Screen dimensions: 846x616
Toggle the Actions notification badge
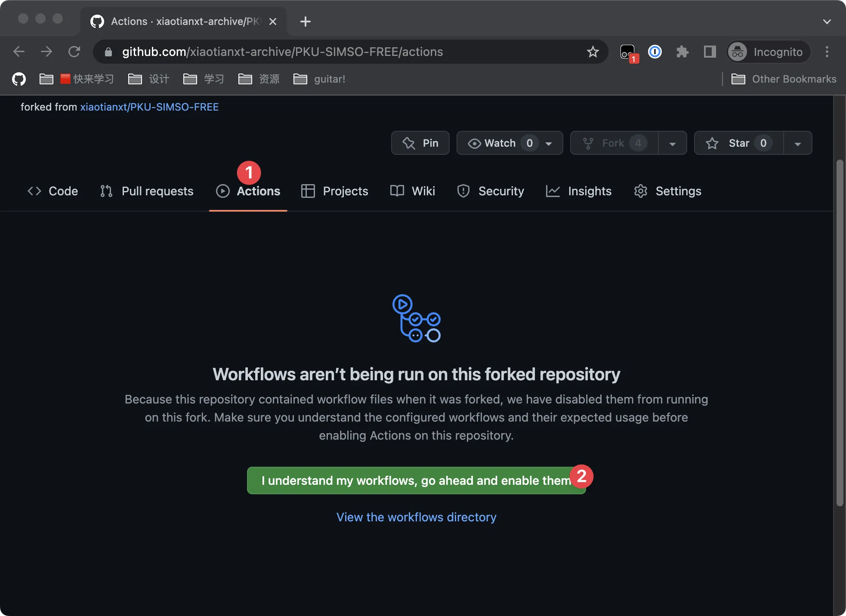[x=248, y=172]
